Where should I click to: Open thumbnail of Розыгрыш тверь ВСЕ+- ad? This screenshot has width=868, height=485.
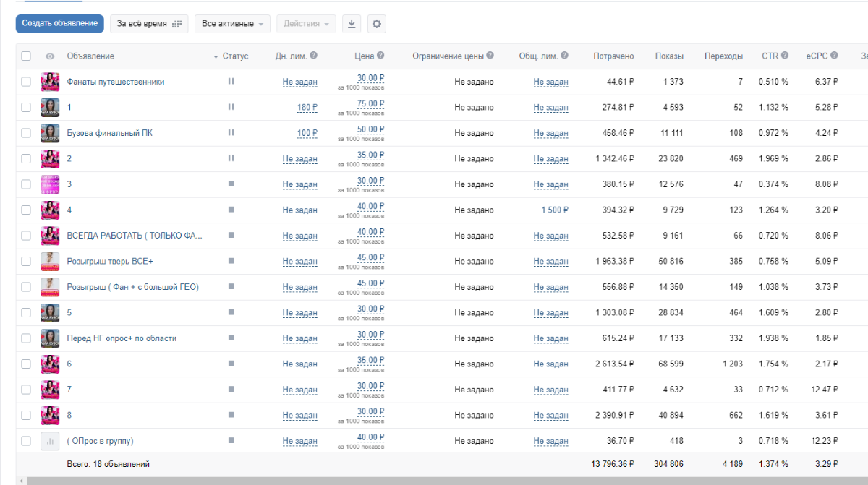[50, 261]
